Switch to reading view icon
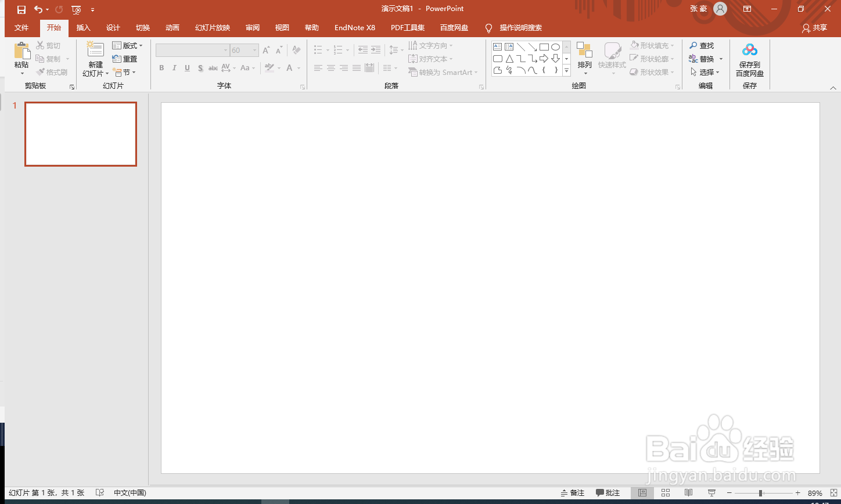Image resolution: width=841 pixels, height=504 pixels. 688,493
